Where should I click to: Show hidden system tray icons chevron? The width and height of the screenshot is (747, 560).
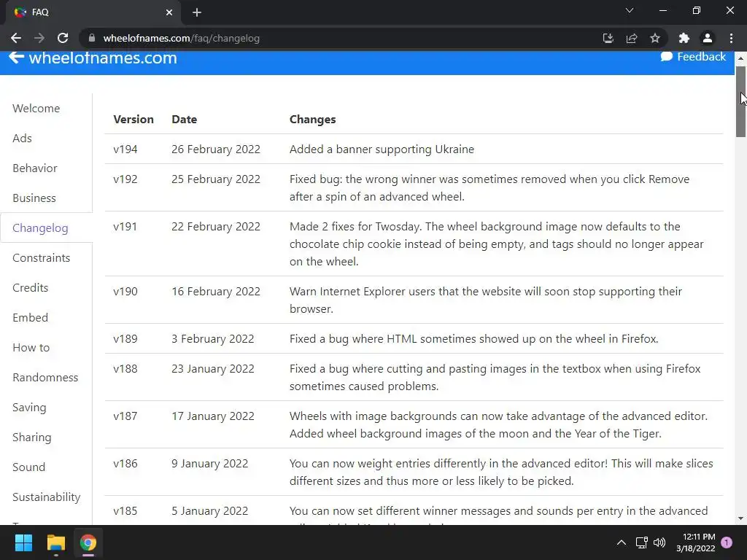(622, 542)
